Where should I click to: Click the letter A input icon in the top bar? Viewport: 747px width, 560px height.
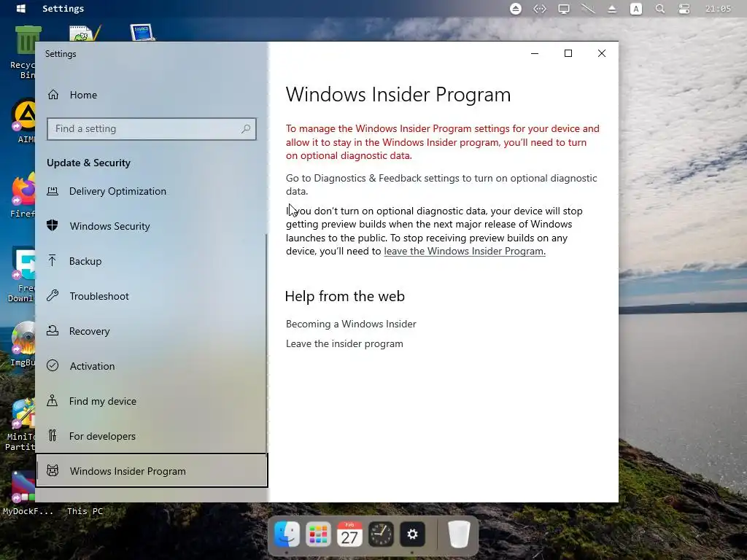point(636,9)
